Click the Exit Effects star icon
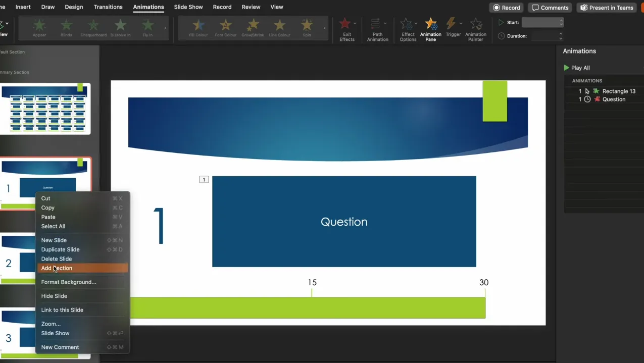This screenshot has height=363, width=644. point(345,24)
